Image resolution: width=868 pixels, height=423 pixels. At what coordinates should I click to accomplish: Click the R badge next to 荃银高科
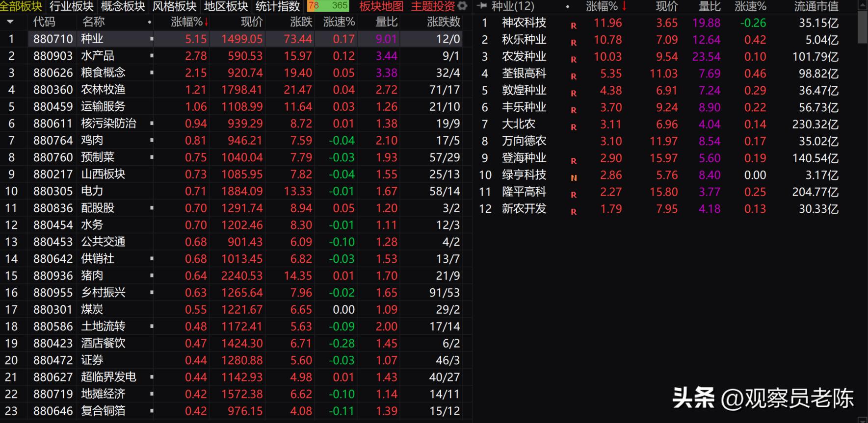tap(574, 76)
